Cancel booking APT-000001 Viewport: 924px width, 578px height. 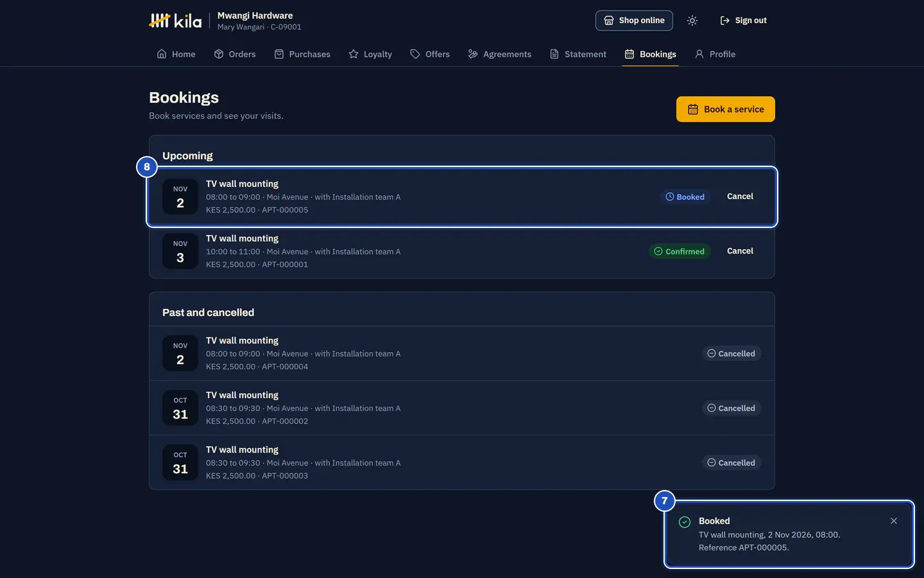(x=740, y=251)
